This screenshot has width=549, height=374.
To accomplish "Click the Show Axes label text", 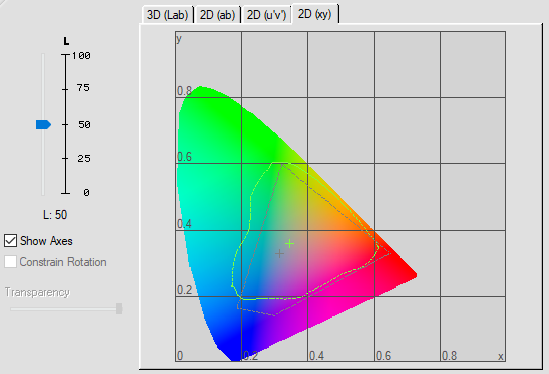I will [x=46, y=241].
